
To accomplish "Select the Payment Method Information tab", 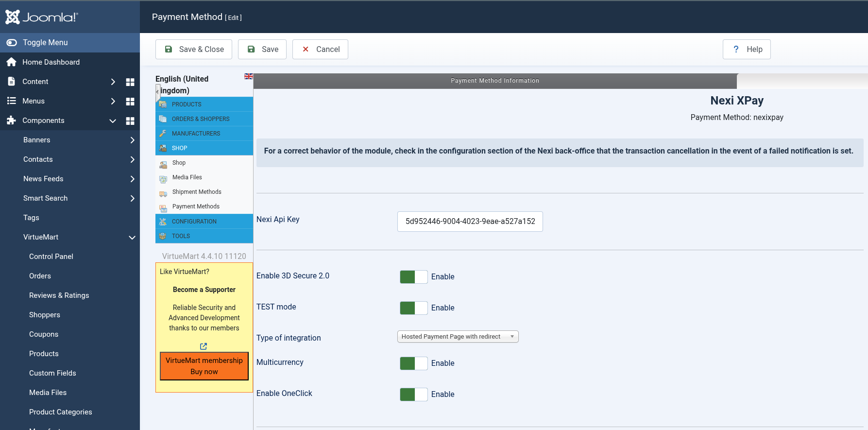I will (x=495, y=81).
